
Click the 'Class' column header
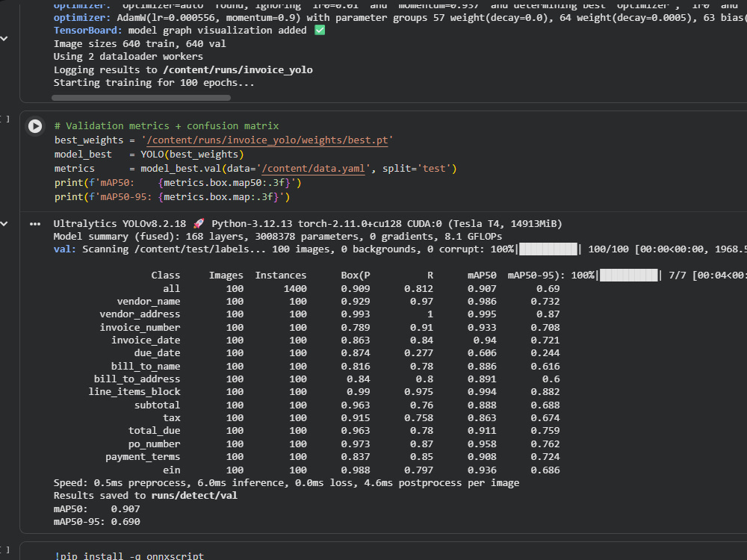tap(166, 276)
